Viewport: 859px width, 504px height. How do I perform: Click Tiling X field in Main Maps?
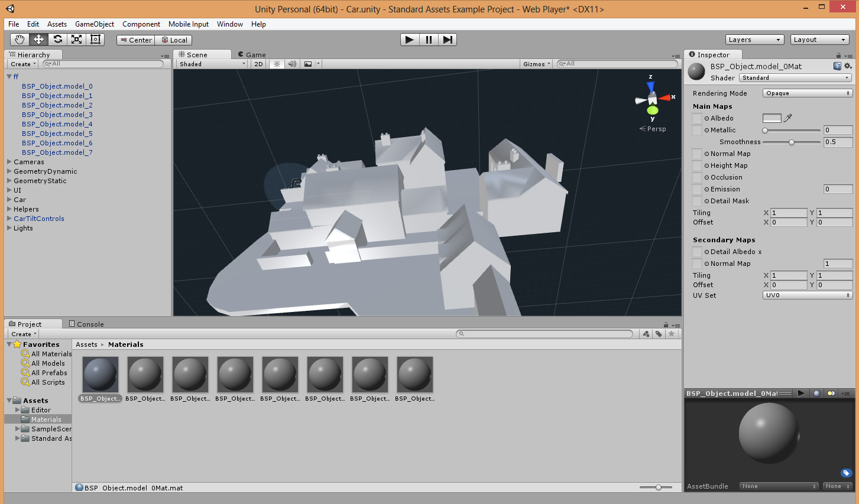pos(789,213)
